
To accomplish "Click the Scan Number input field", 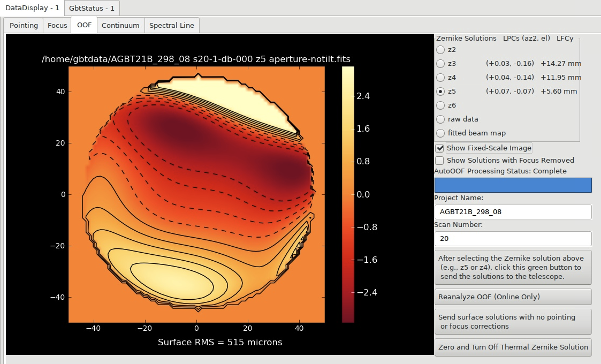I will pos(513,239).
